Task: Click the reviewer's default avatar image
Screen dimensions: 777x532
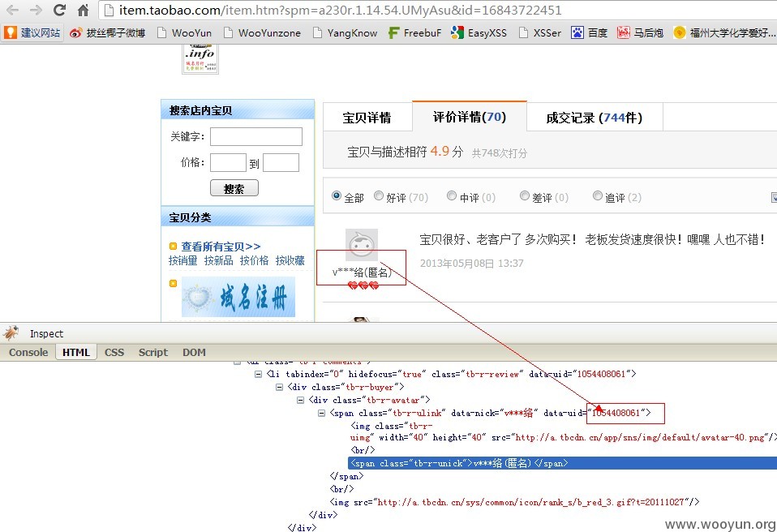Action: [x=361, y=245]
